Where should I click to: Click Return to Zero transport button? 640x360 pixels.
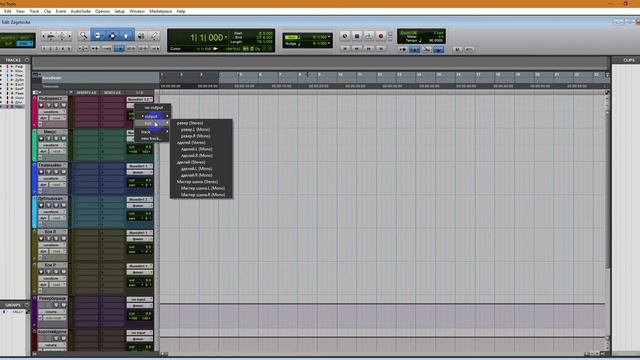pos(345,49)
